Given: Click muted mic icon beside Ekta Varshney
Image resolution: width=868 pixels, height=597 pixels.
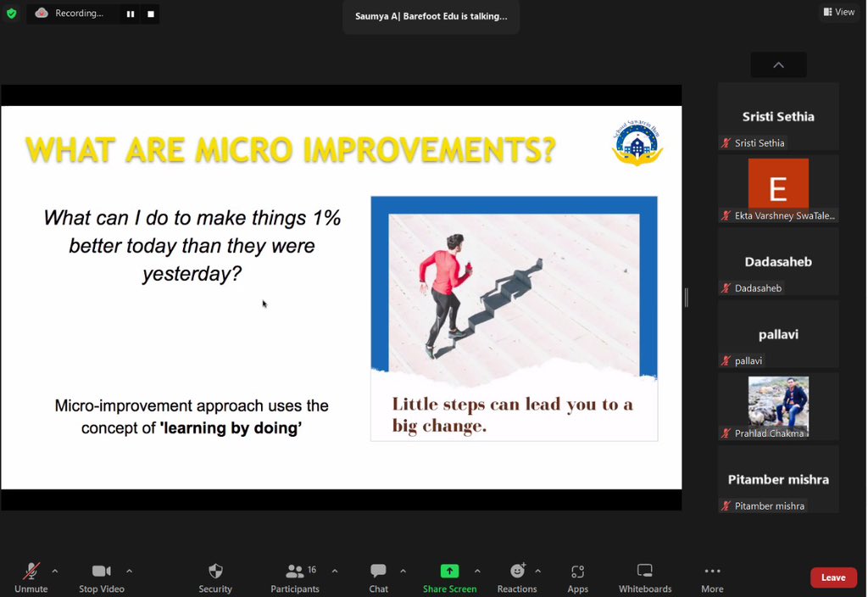Looking at the screenshot, I should 726,215.
